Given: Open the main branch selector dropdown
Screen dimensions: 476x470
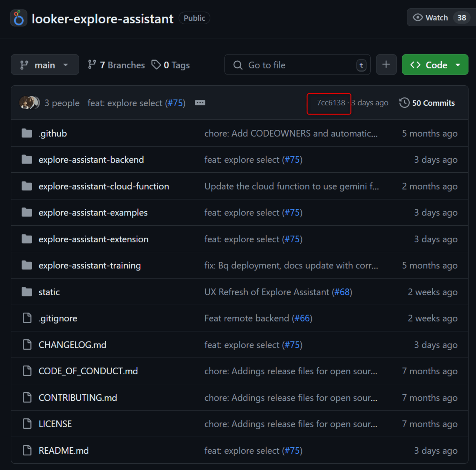Looking at the screenshot, I should 45,65.
